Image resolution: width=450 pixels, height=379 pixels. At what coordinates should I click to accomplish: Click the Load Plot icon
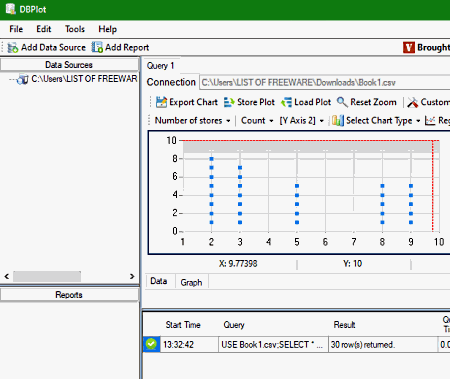pyautogui.click(x=286, y=102)
